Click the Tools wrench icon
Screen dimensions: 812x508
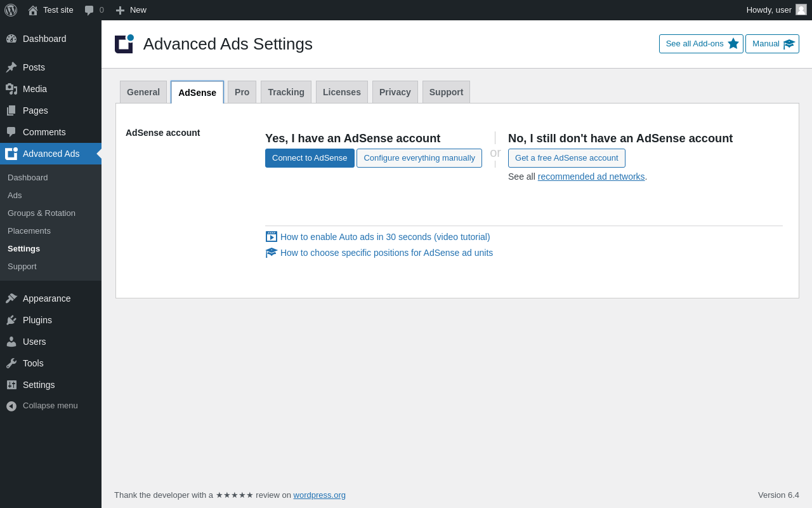click(x=11, y=363)
